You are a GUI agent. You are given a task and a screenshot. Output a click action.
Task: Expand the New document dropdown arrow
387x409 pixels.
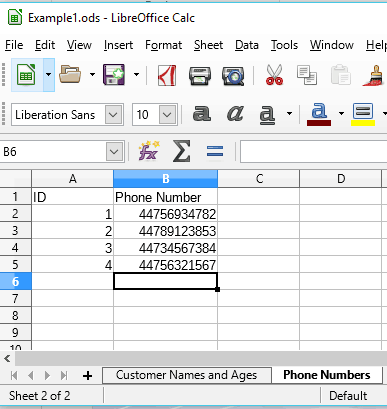click(x=49, y=75)
